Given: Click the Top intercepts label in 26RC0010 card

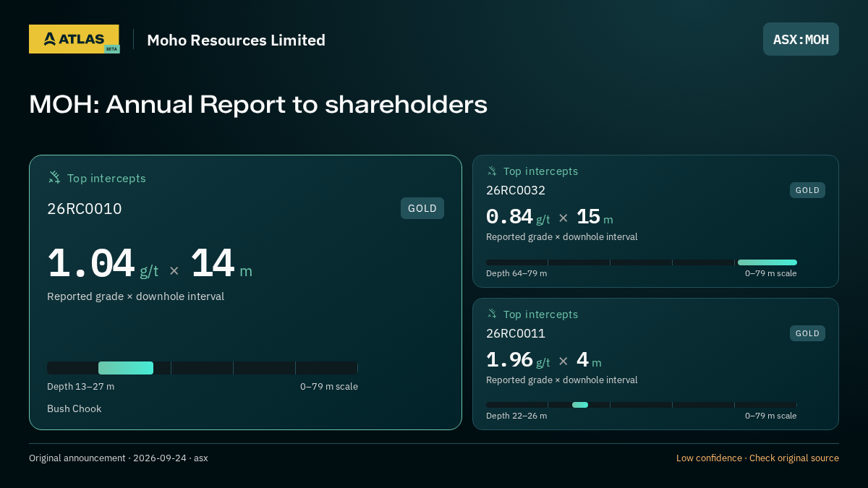Looking at the screenshot, I should pos(106,178).
